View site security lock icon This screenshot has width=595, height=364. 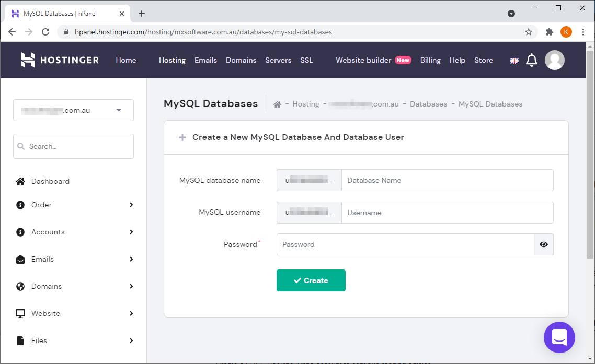pos(66,32)
